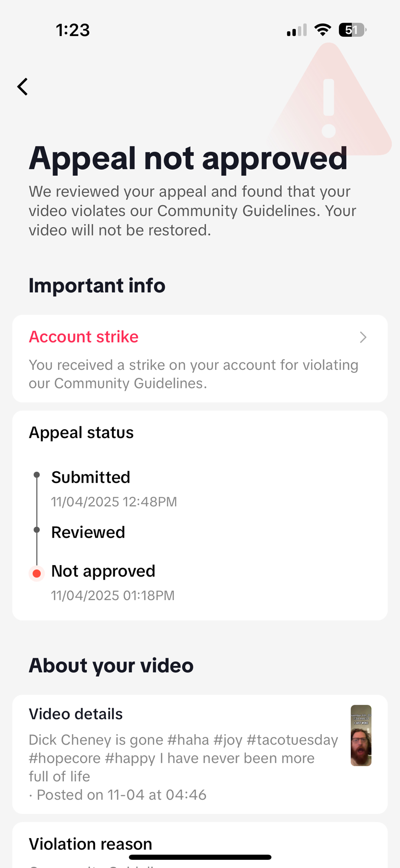Tap the Video details label

point(75,714)
